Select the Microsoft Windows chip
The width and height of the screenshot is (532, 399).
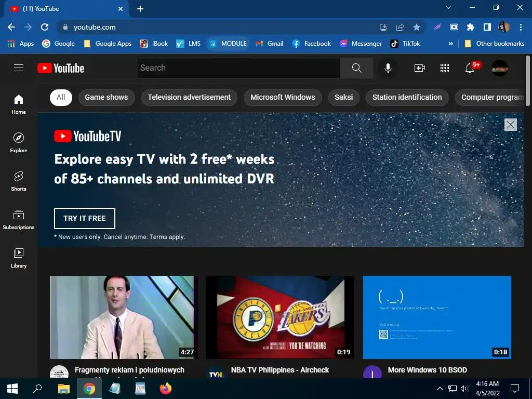coord(283,97)
